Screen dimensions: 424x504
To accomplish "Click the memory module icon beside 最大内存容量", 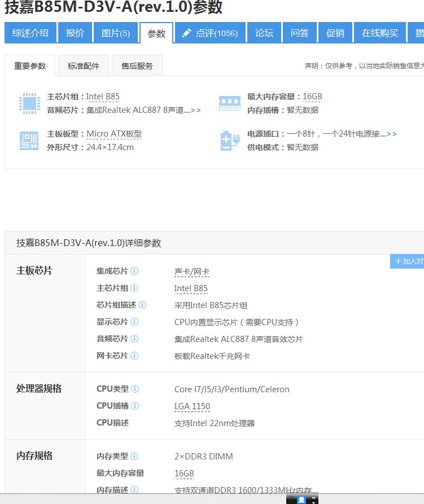I will click(230, 103).
